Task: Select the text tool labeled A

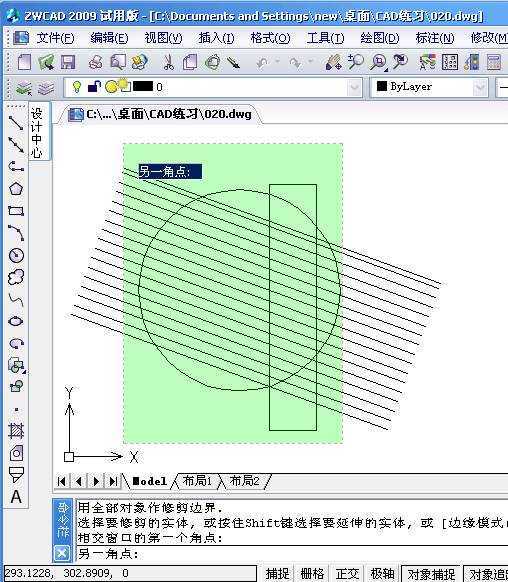Action: (16, 497)
